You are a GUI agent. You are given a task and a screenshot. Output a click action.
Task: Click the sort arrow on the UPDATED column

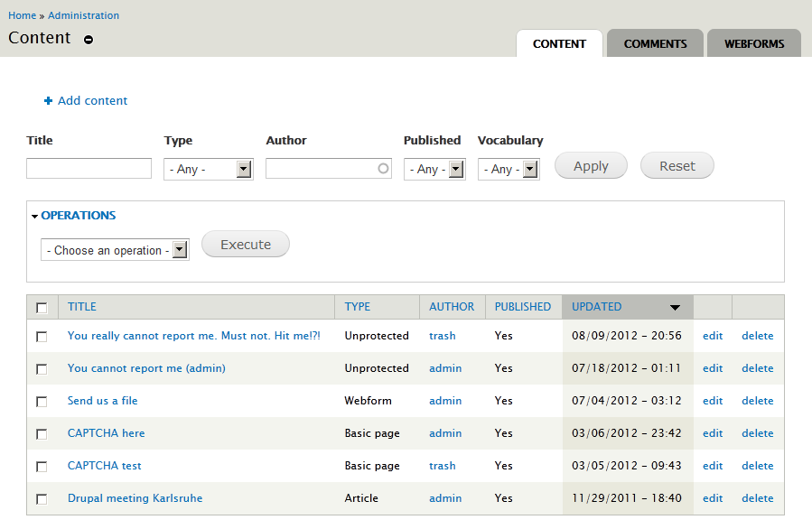(675, 307)
